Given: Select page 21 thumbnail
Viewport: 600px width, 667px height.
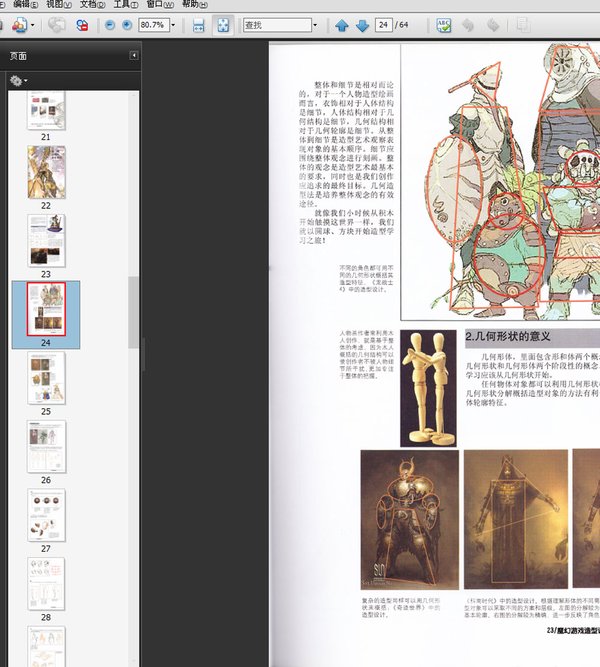Looking at the screenshot, I should pyautogui.click(x=46, y=110).
